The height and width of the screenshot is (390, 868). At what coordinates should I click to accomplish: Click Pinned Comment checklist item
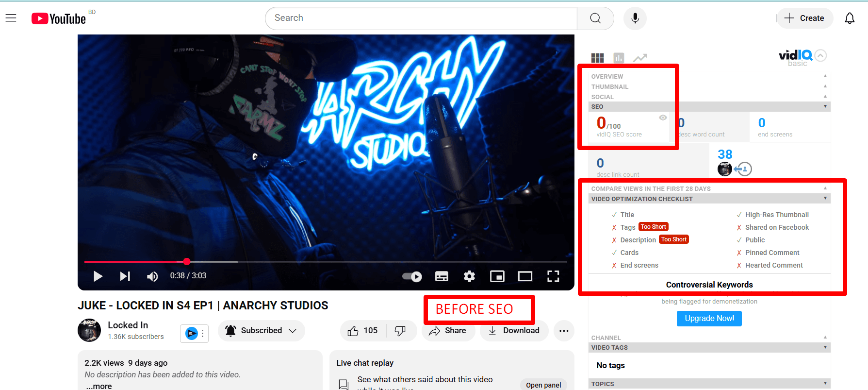(x=772, y=253)
